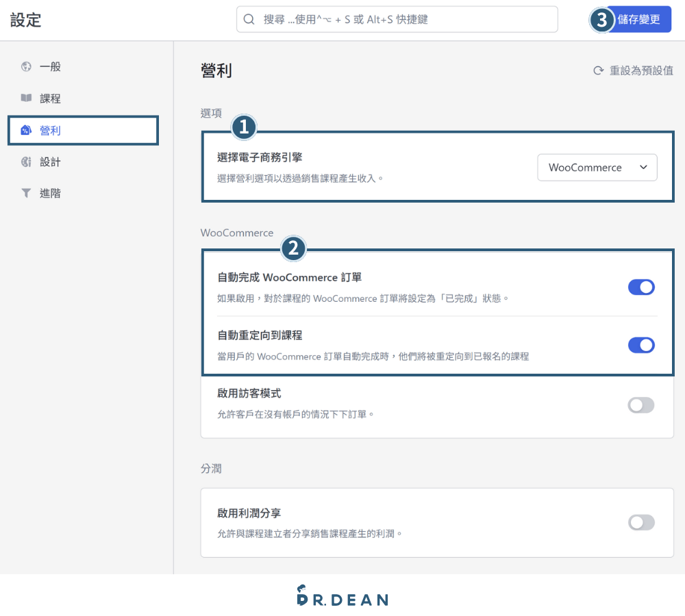Disable 自動完成 WooCommerce 訂單

pyautogui.click(x=641, y=287)
